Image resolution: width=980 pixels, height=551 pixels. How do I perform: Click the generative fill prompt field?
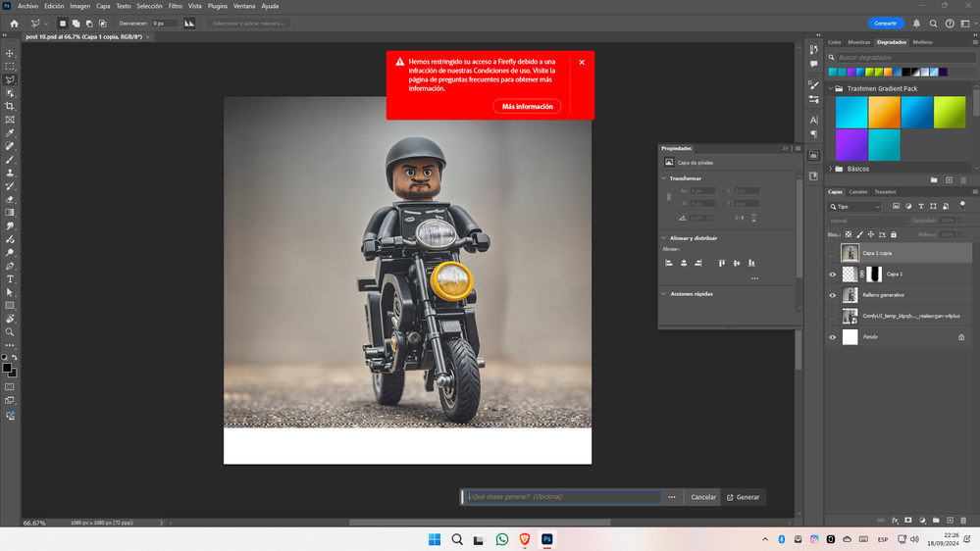pyautogui.click(x=562, y=497)
